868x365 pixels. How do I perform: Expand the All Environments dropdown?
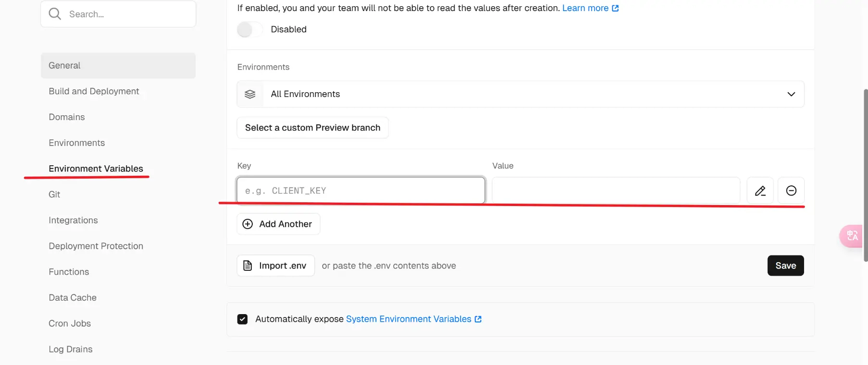click(x=520, y=94)
